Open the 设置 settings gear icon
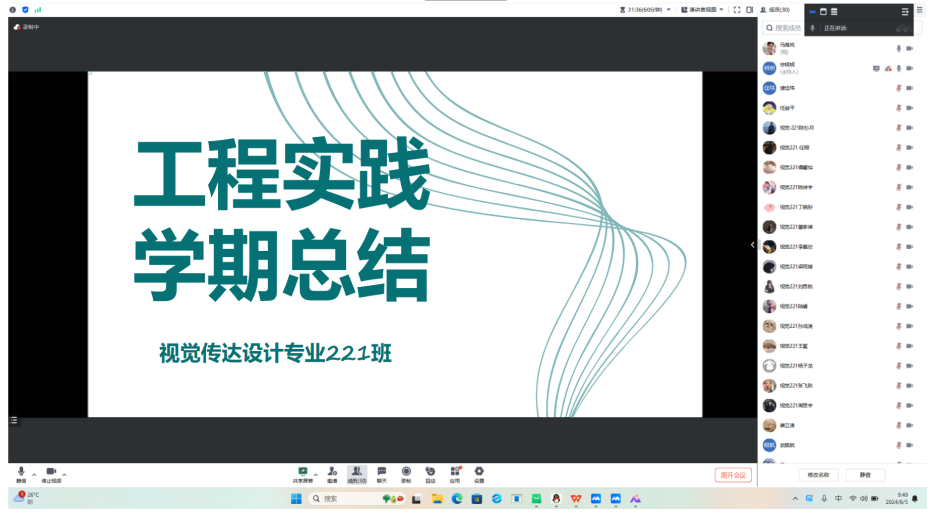The image size is (946, 517). [x=479, y=471]
